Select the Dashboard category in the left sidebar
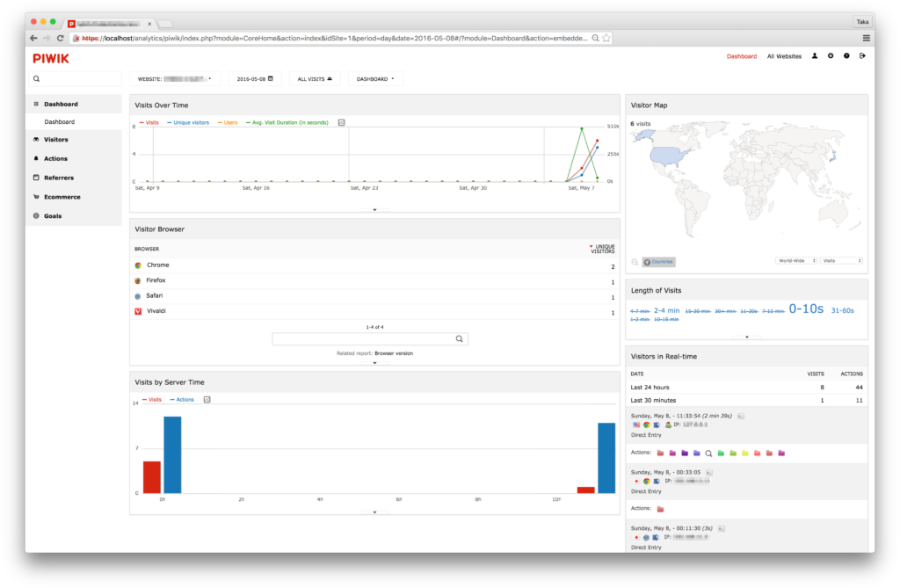Image resolution: width=900 pixels, height=588 pixels. pyautogui.click(x=74, y=104)
